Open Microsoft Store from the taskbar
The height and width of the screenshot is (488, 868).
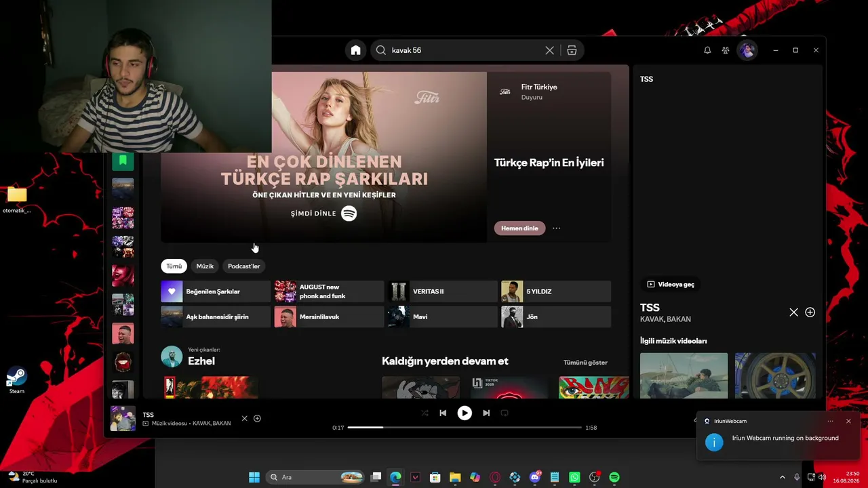coord(435,477)
